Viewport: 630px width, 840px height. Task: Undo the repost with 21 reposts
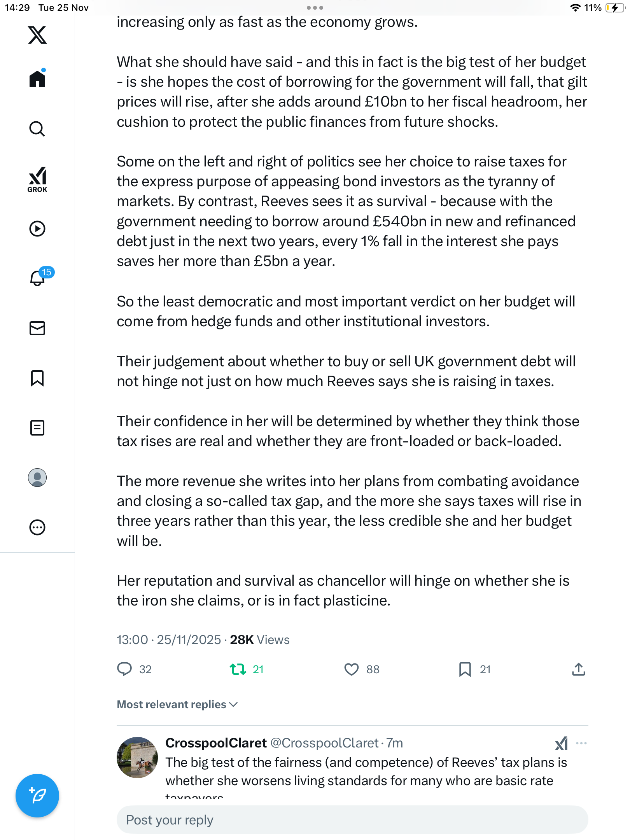tap(238, 669)
